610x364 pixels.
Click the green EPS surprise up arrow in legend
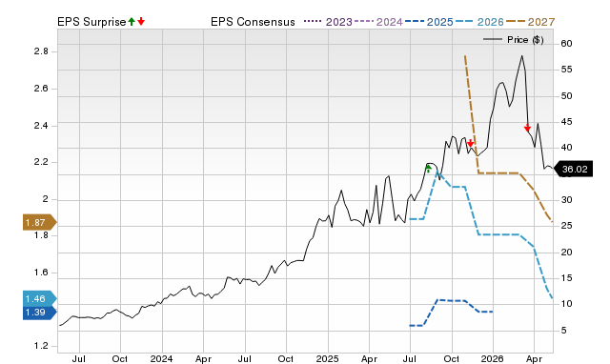132,21
